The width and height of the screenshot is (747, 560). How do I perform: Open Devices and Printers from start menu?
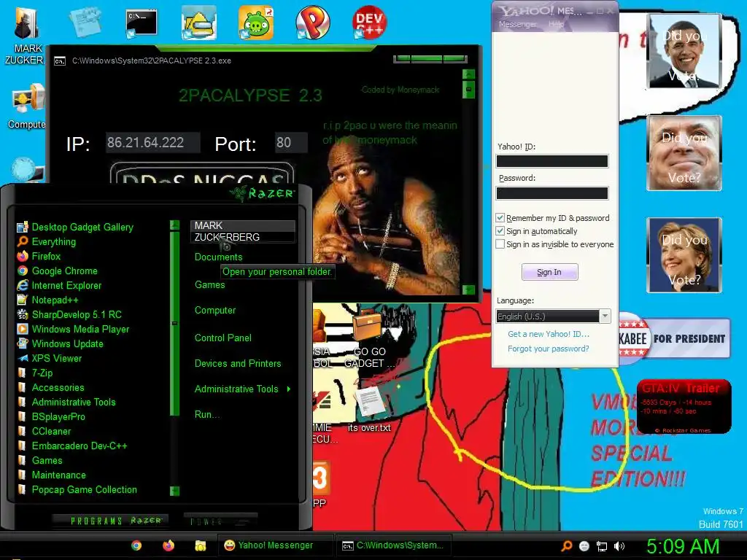238,364
